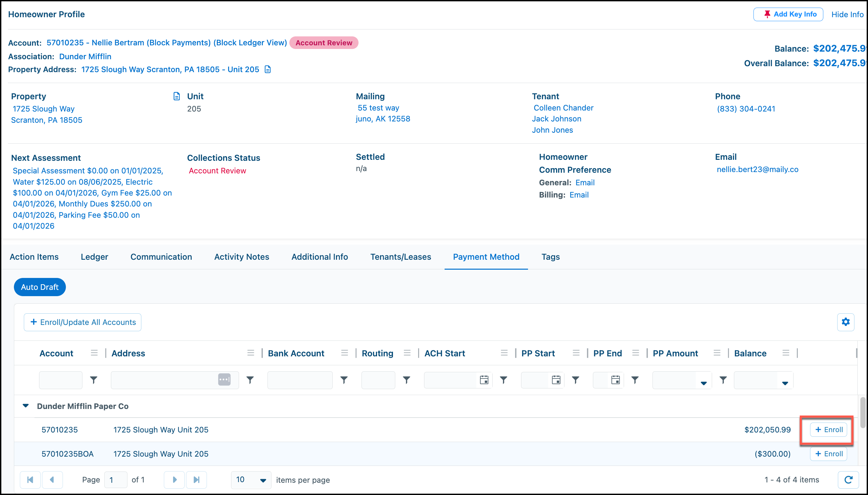Image resolution: width=868 pixels, height=495 pixels.
Task: Go to next page of grid
Action: [x=174, y=480]
